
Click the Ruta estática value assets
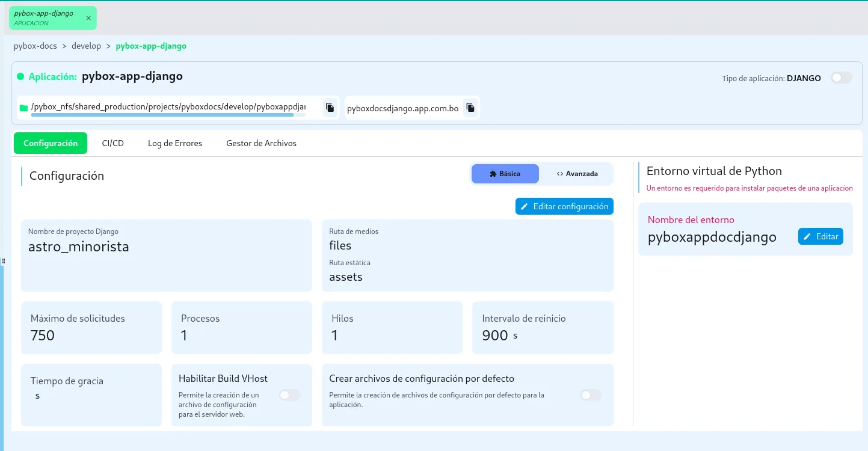tap(346, 277)
